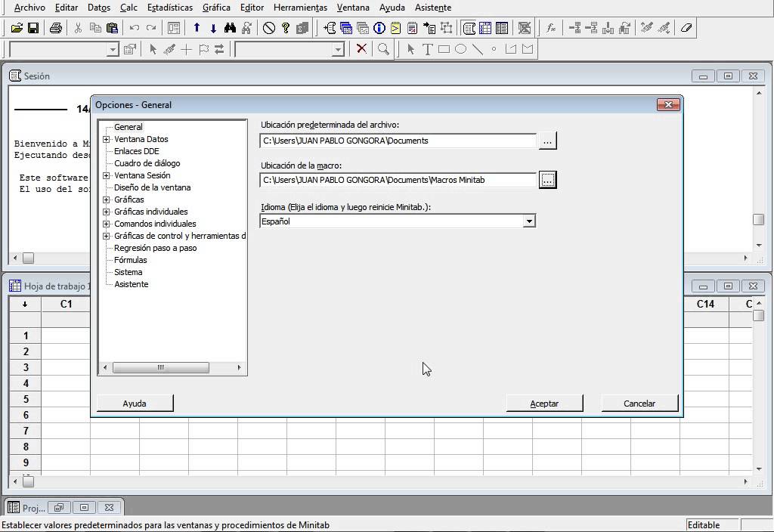Open the Idioma Español dropdown
Screen dimensions: 774x532
click(529, 221)
